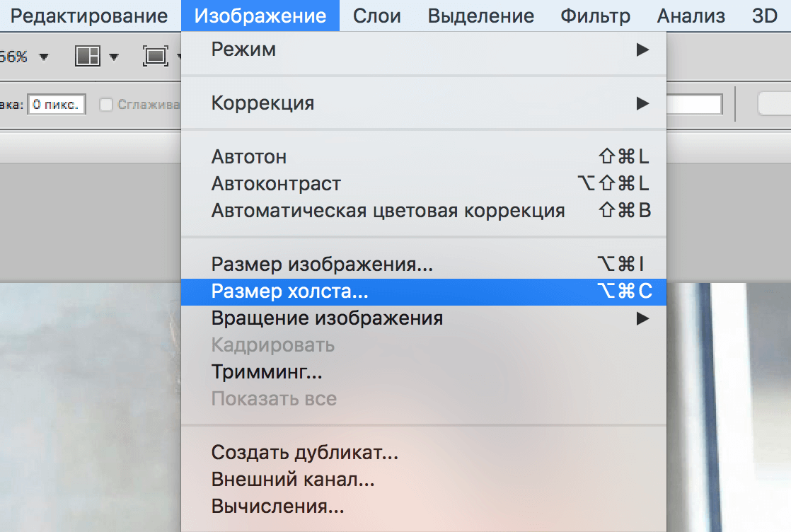Select the Screen Mode toolbar icon

tap(155, 55)
